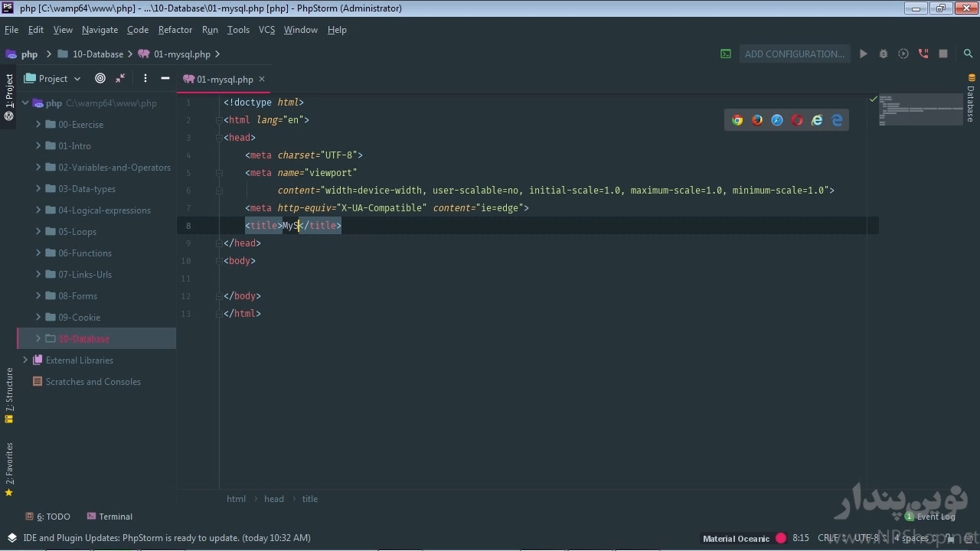Expand the 06-Functions folder

click(38, 253)
